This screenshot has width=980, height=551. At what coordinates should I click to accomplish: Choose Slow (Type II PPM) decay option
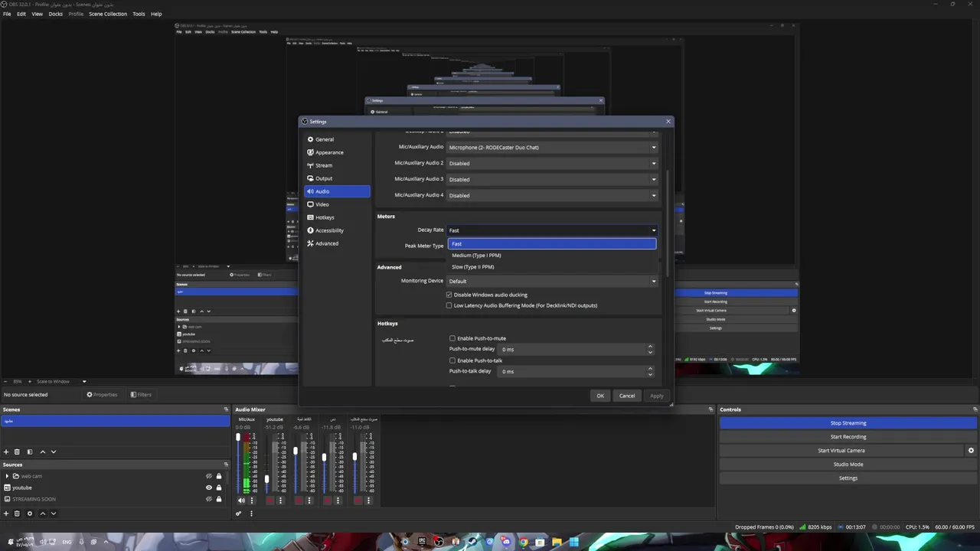click(552, 267)
